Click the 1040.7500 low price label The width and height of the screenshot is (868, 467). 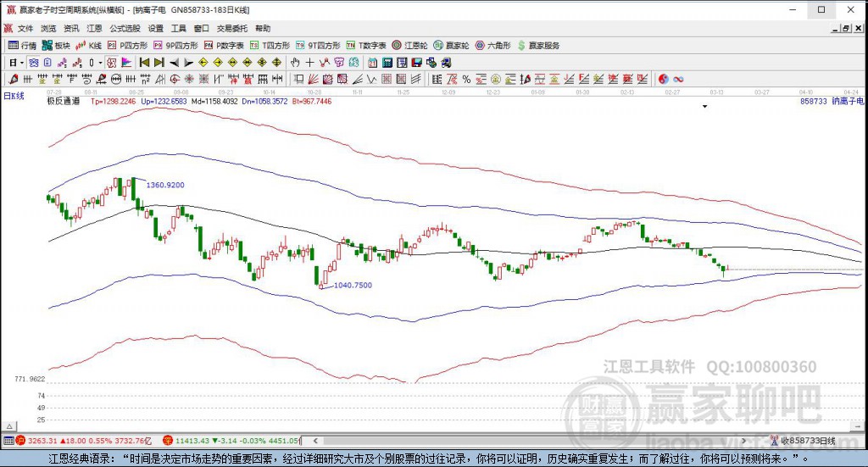353,285
